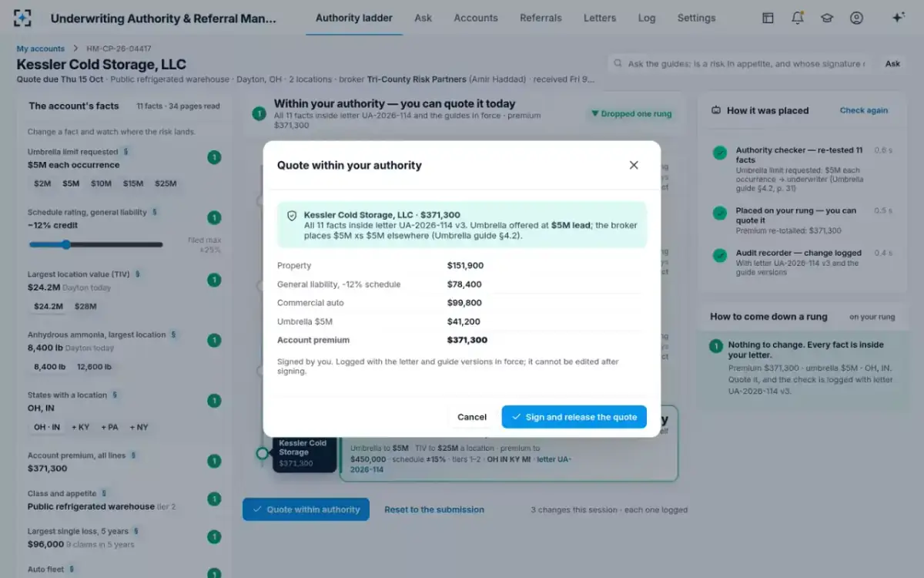924x578 pixels.
Task: Expand the Dropped one rung indicator
Action: (631, 114)
